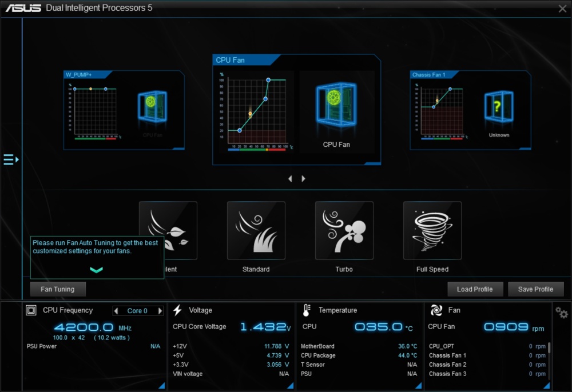Viewport: 572px width, 392px height.
Task: Select the Standard fan mode icon
Action: pyautogui.click(x=256, y=231)
